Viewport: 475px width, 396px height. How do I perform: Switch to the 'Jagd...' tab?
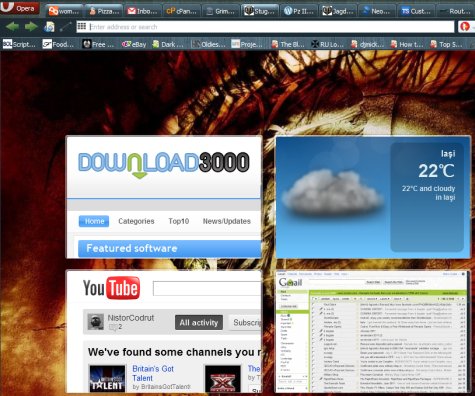click(338, 11)
